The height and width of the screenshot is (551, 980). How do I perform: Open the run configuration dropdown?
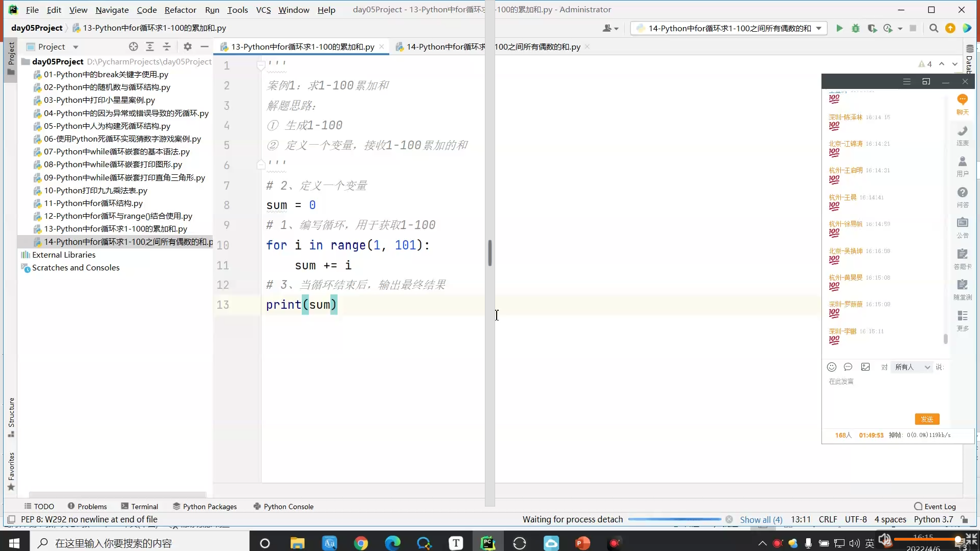[x=729, y=29]
